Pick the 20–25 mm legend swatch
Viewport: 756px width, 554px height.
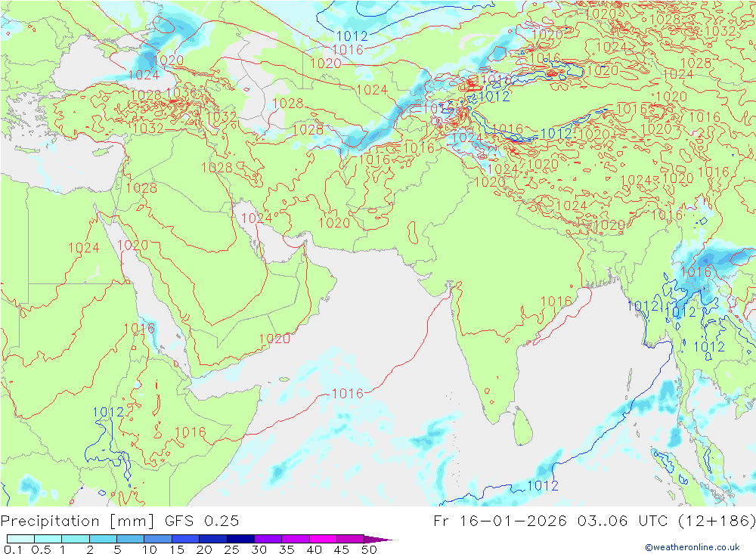pos(212,539)
